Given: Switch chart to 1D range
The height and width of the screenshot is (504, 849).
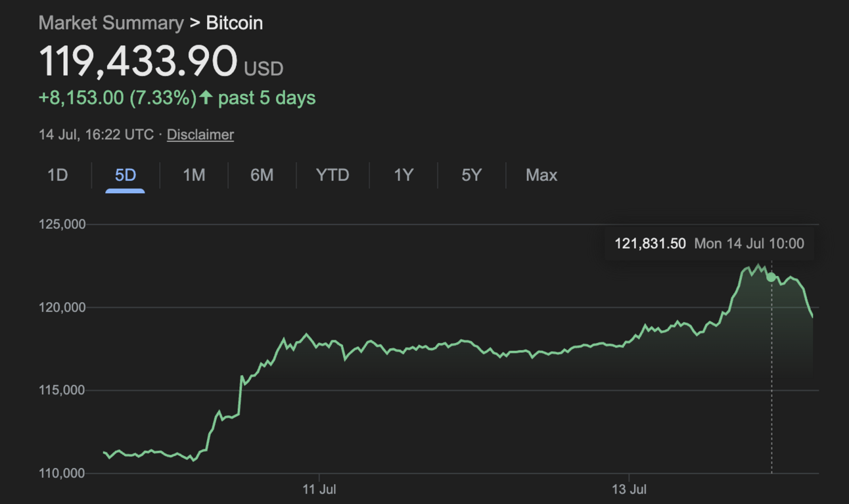Looking at the screenshot, I should [x=58, y=175].
